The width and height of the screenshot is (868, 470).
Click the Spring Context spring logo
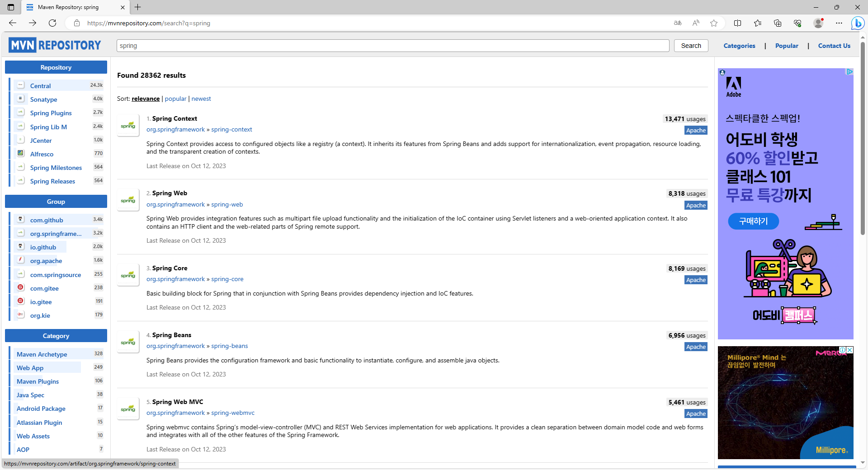(128, 126)
